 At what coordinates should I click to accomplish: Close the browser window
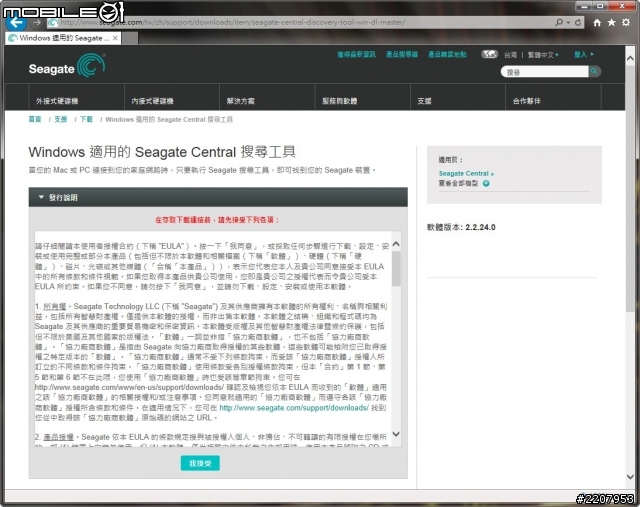622,6
